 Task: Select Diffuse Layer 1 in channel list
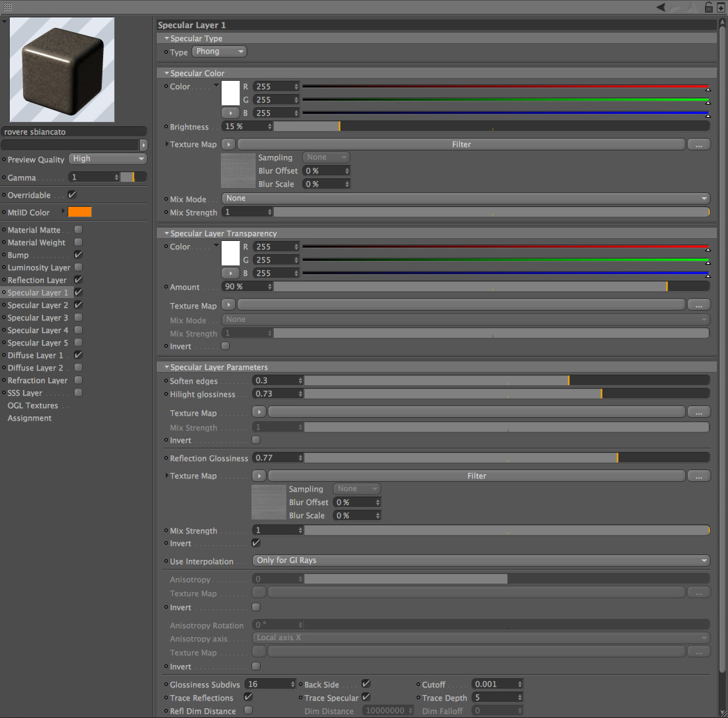tap(36, 355)
